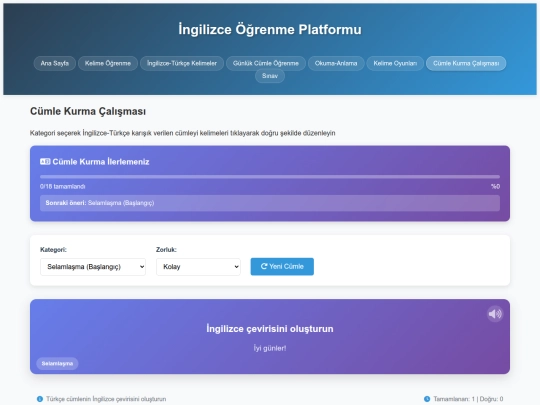540x405 pixels.
Task: Open the Kelime Öğrenme tab
Action: point(108,63)
